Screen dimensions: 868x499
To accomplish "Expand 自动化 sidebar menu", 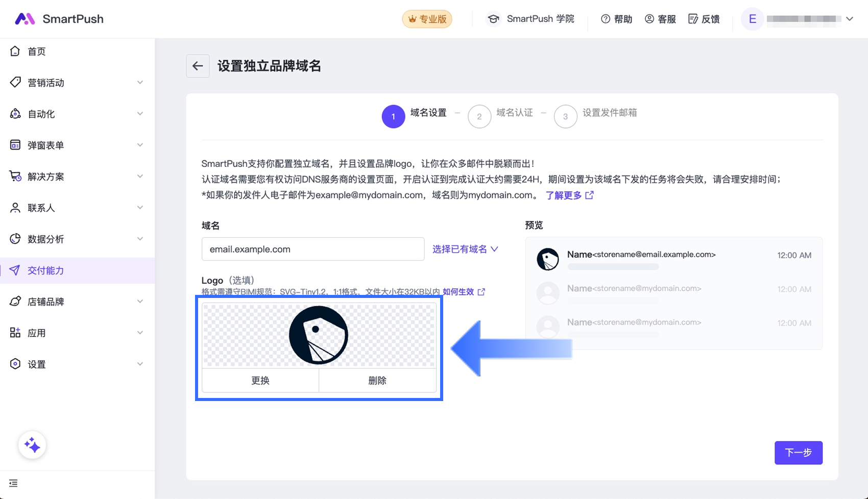I will [77, 114].
